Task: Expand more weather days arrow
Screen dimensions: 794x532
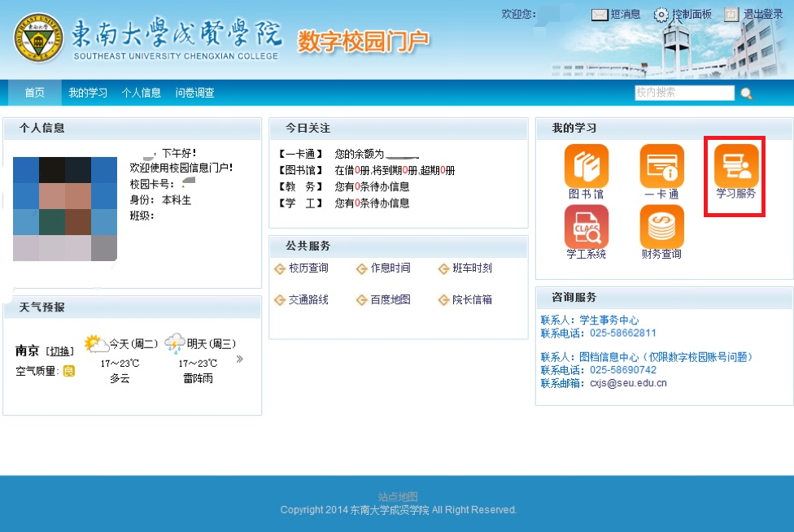Action: (x=240, y=359)
